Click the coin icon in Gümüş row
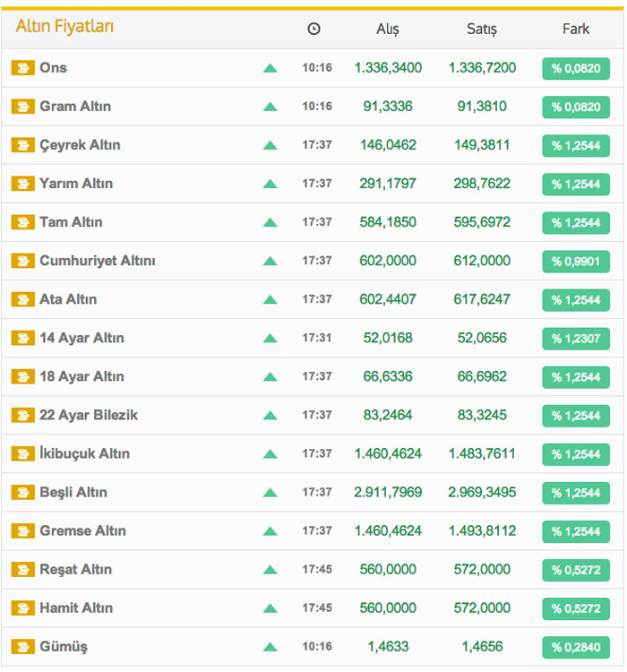The height and width of the screenshot is (672, 627). (22, 646)
